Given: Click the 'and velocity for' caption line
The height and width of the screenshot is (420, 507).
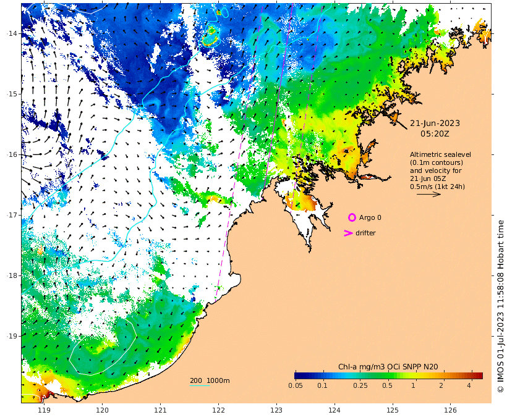Looking at the screenshot, I should pos(436,170).
